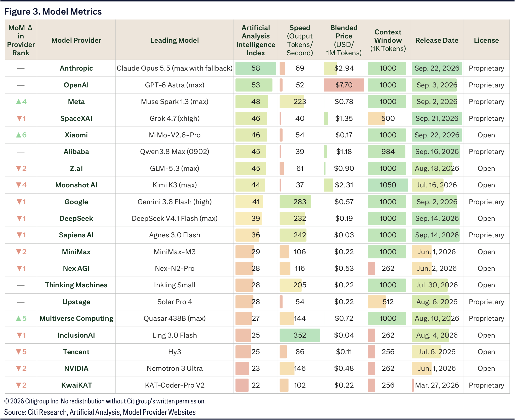Select the Artificial Analysis Intelligence Index header

tap(256, 40)
